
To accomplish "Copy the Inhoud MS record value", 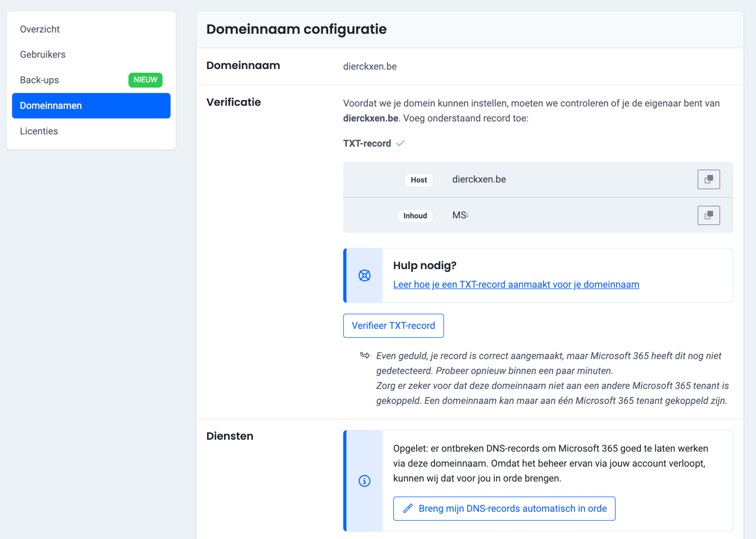I will click(x=708, y=215).
